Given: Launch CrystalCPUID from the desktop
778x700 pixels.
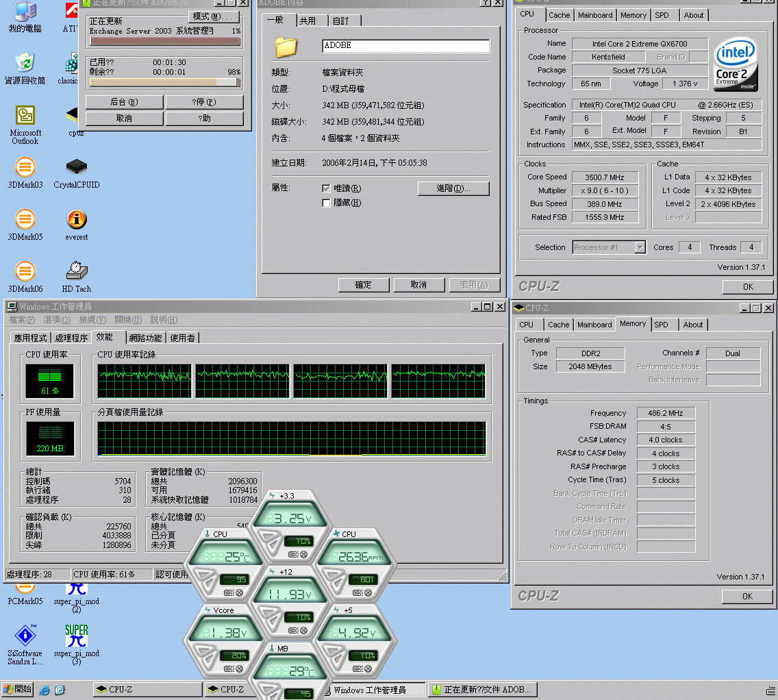Looking at the screenshot, I should (x=77, y=173).
